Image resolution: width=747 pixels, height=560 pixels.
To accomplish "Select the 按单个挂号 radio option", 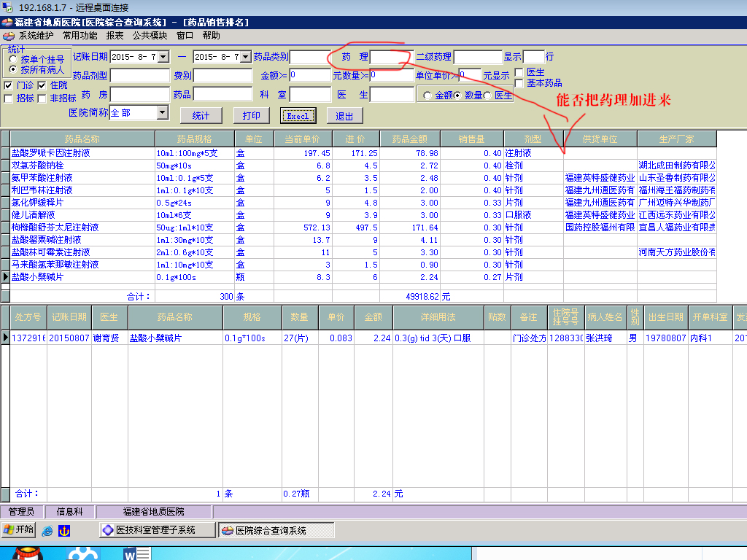I will click(13, 60).
